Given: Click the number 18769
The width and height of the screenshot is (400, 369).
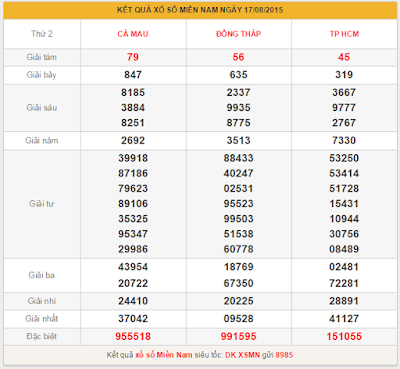Looking at the screenshot, I should [238, 267].
